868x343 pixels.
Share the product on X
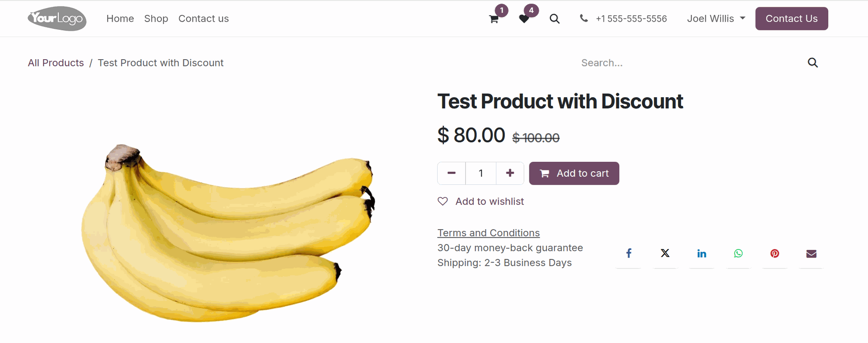point(665,253)
